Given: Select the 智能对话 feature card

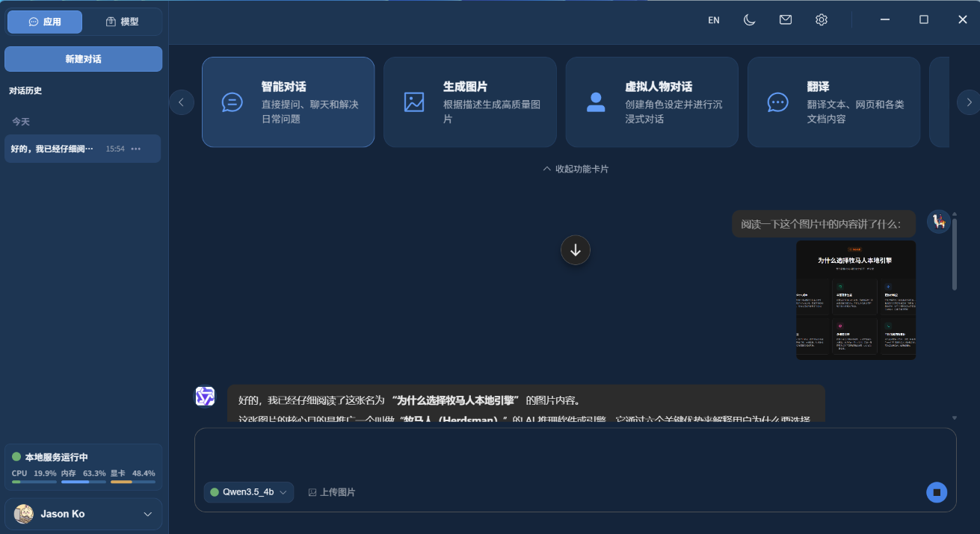Looking at the screenshot, I should tap(288, 102).
